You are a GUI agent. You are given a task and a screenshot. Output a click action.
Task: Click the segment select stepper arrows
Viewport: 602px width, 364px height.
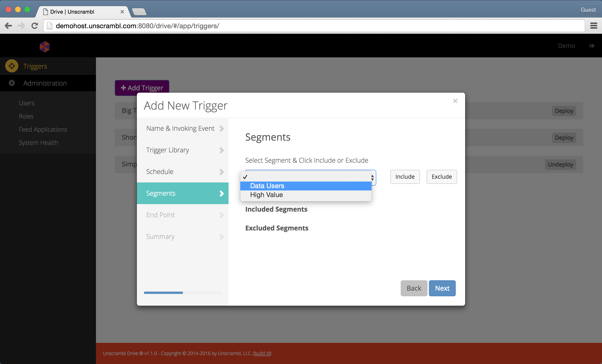click(372, 178)
